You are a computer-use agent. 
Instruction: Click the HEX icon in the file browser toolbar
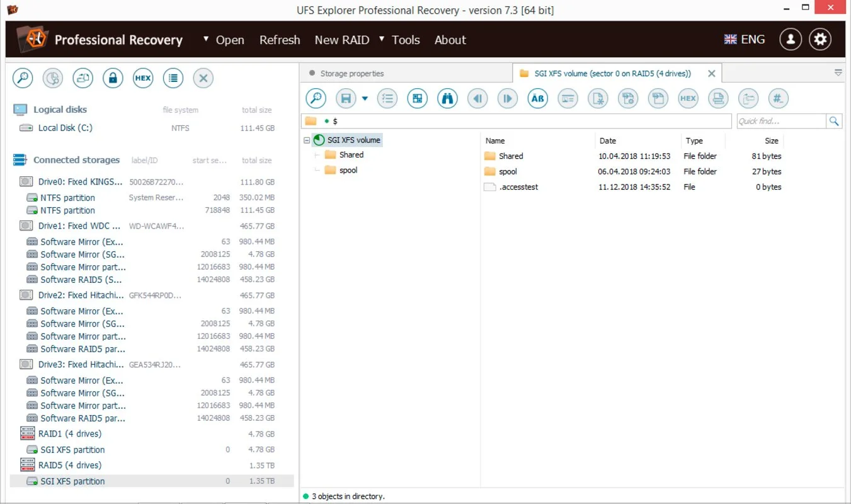(688, 98)
